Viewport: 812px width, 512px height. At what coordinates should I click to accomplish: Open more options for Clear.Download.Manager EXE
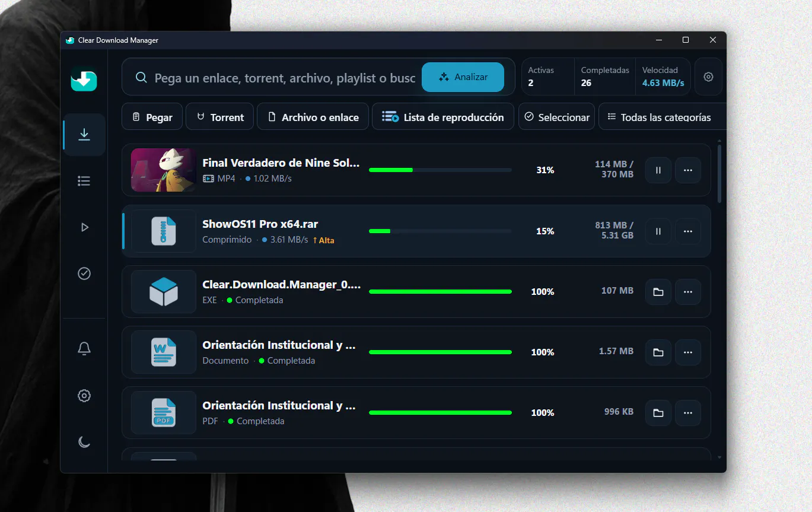688,292
